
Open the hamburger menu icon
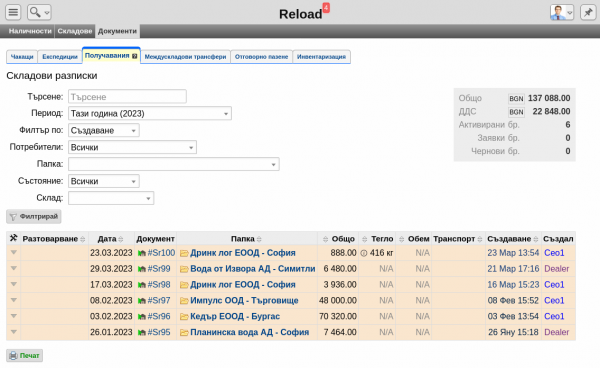point(13,12)
